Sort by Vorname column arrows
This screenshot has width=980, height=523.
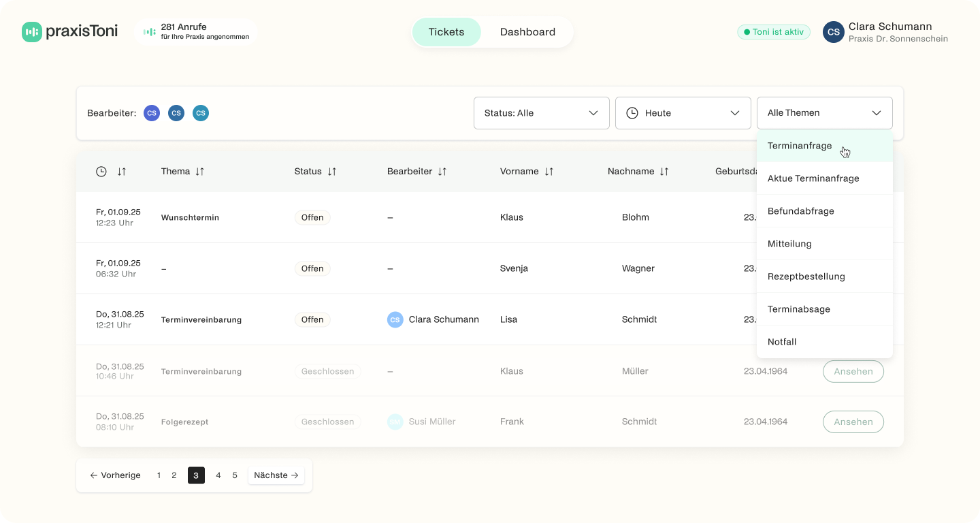coord(549,172)
